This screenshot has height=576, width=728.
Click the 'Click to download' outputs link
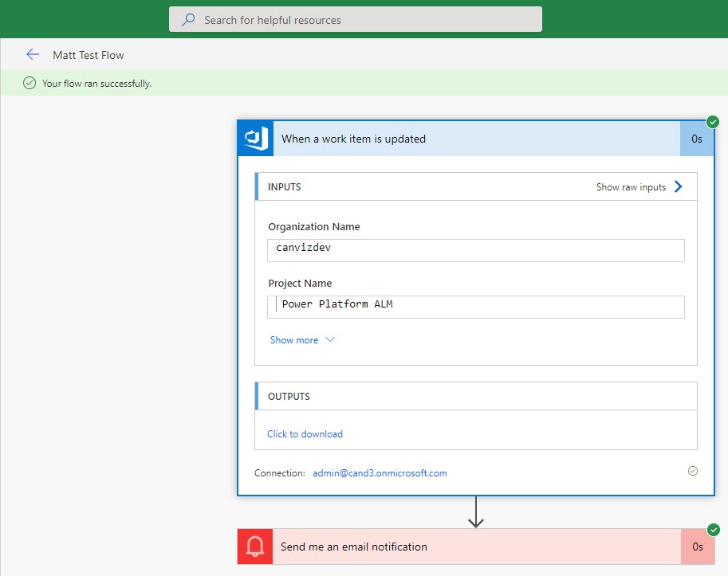(305, 434)
